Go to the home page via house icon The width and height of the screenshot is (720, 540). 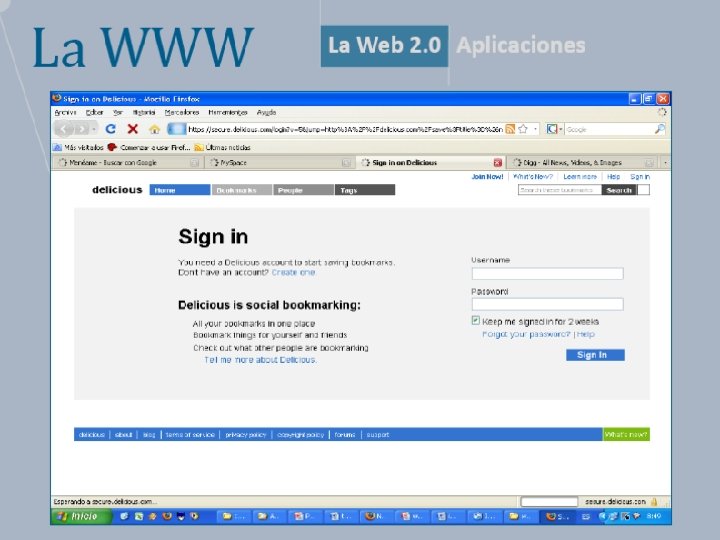154,129
